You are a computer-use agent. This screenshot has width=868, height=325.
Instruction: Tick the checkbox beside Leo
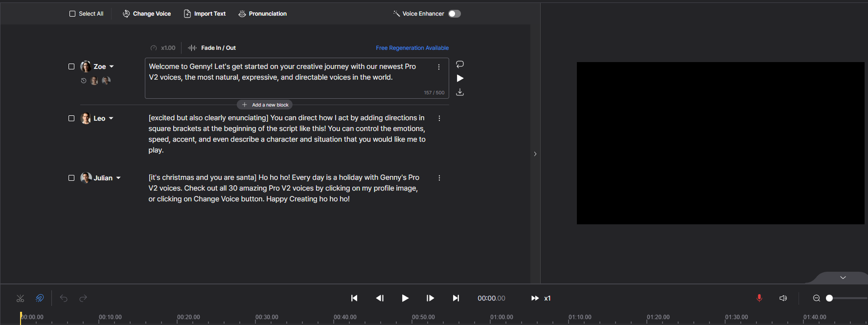pos(71,118)
